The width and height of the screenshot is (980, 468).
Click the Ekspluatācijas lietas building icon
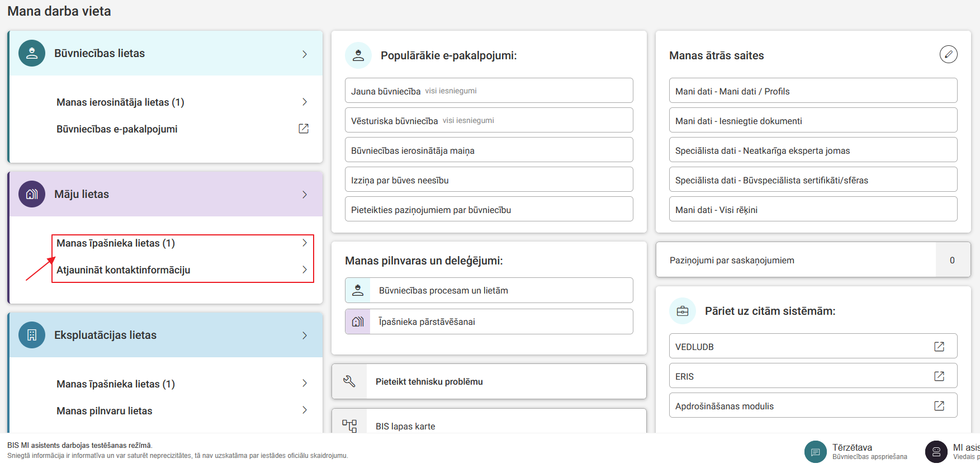[x=32, y=335]
